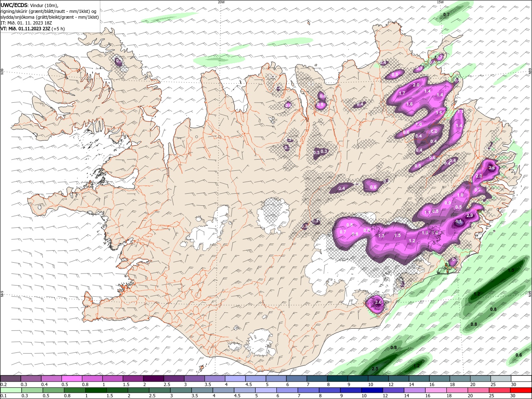Click the UWC/ECDS title text
Viewport: 532px width, 399px height.
click(x=14, y=5)
